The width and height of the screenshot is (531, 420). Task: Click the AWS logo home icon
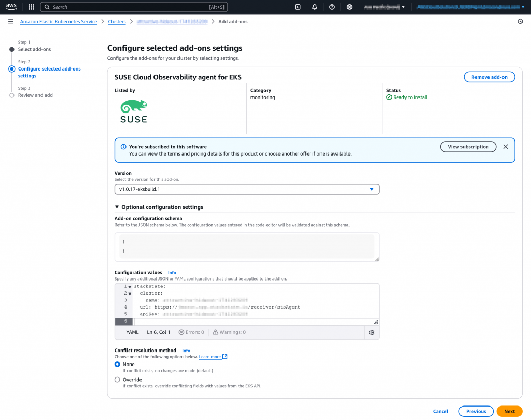[12, 7]
